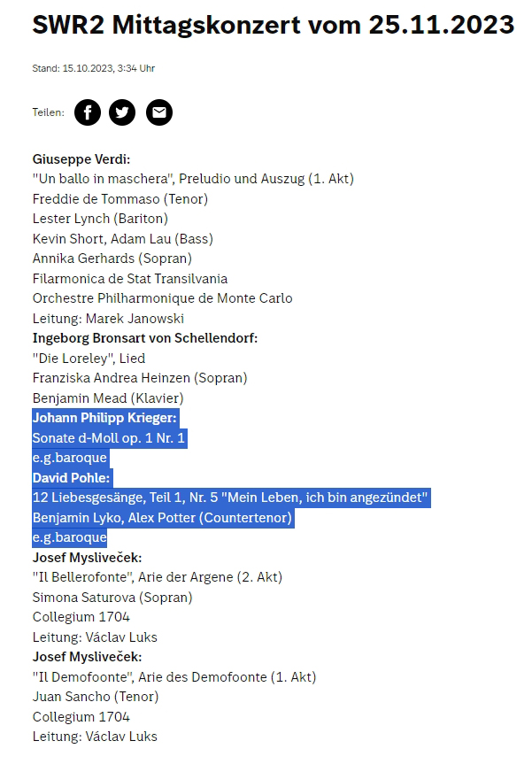532x764 pixels.
Task: Click highlighted 'Sonate d-Moll op. 1 Nr. 1'
Action: 109,437
